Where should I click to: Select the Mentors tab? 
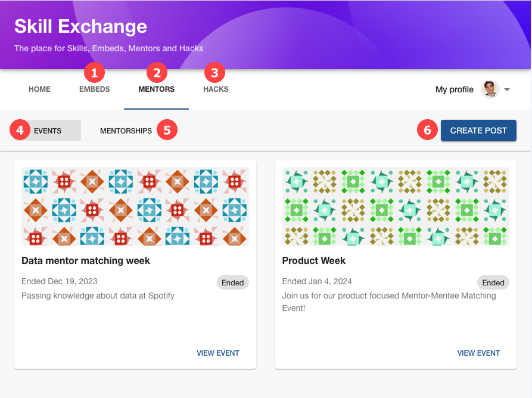tap(157, 89)
